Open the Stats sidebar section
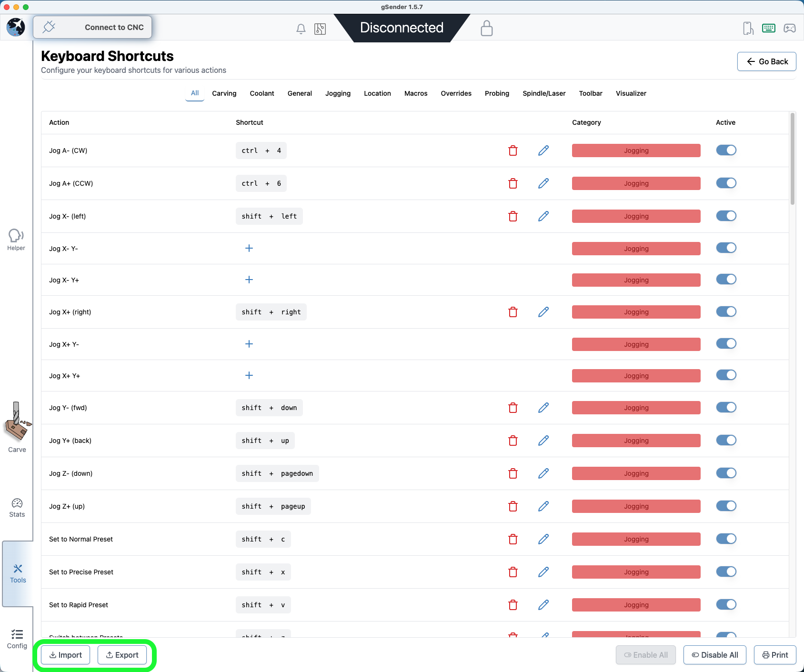The image size is (804, 672). pyautogui.click(x=17, y=508)
